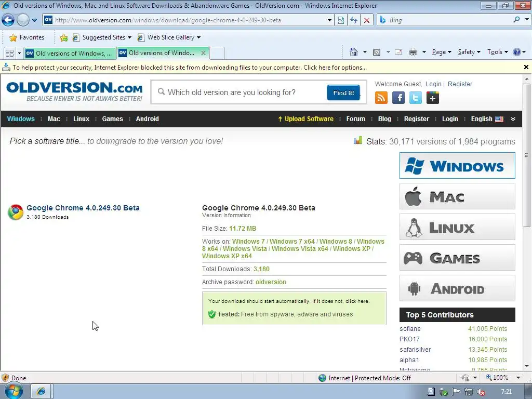Click the muted volume tray icon
This screenshot has width=532, height=399.
point(481,392)
